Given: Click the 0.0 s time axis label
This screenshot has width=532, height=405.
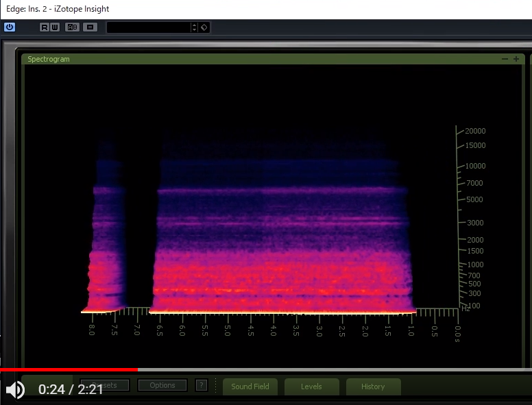Looking at the screenshot, I should click(457, 334).
